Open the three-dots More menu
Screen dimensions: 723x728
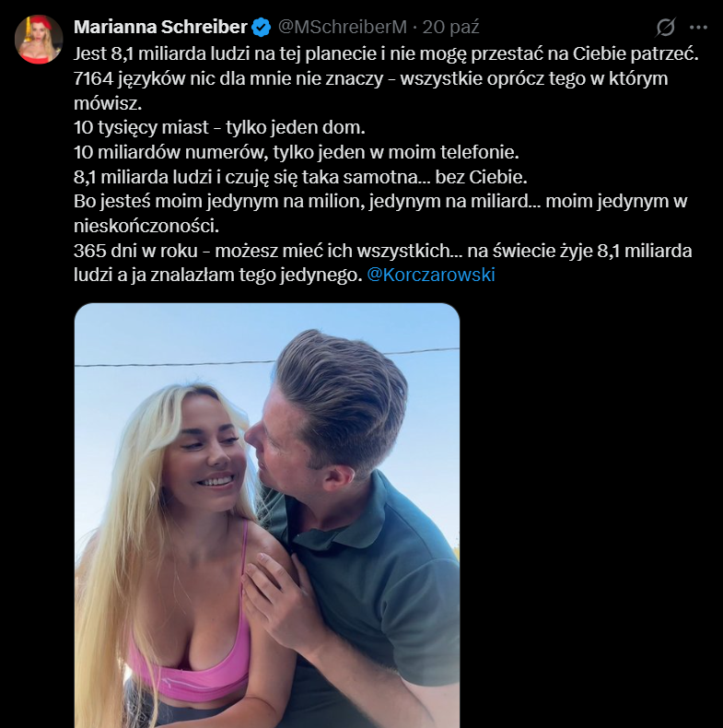[698, 28]
